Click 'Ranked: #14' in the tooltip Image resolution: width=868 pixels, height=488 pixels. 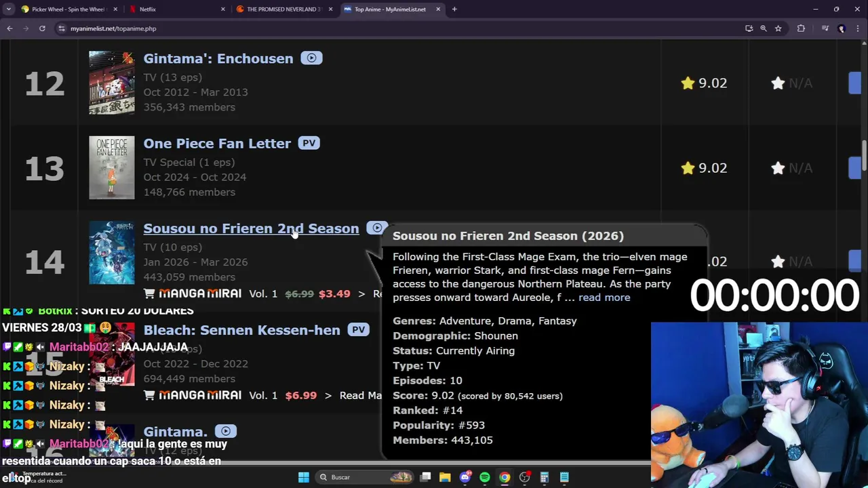427,410
